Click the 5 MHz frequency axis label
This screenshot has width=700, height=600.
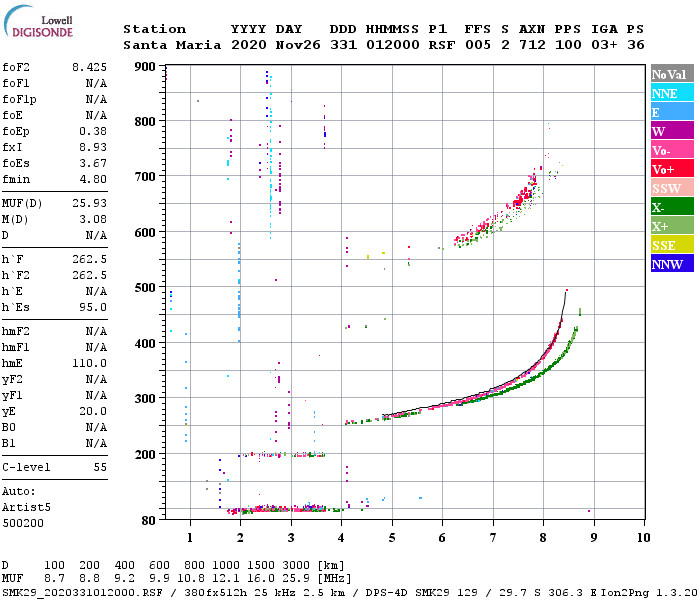click(392, 538)
